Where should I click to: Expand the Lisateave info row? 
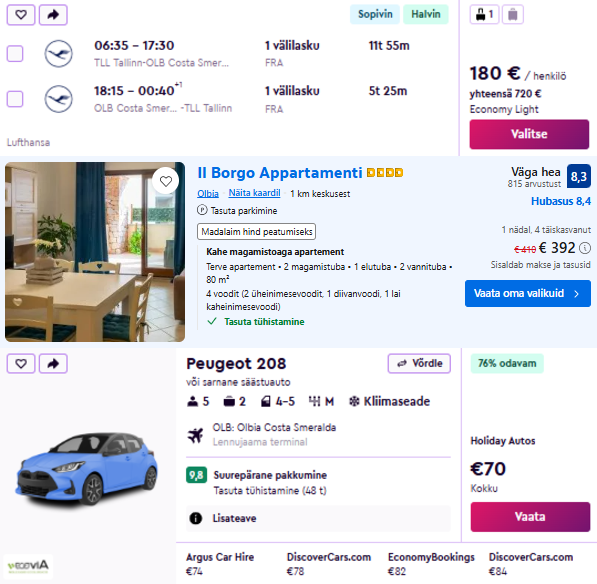click(318, 518)
